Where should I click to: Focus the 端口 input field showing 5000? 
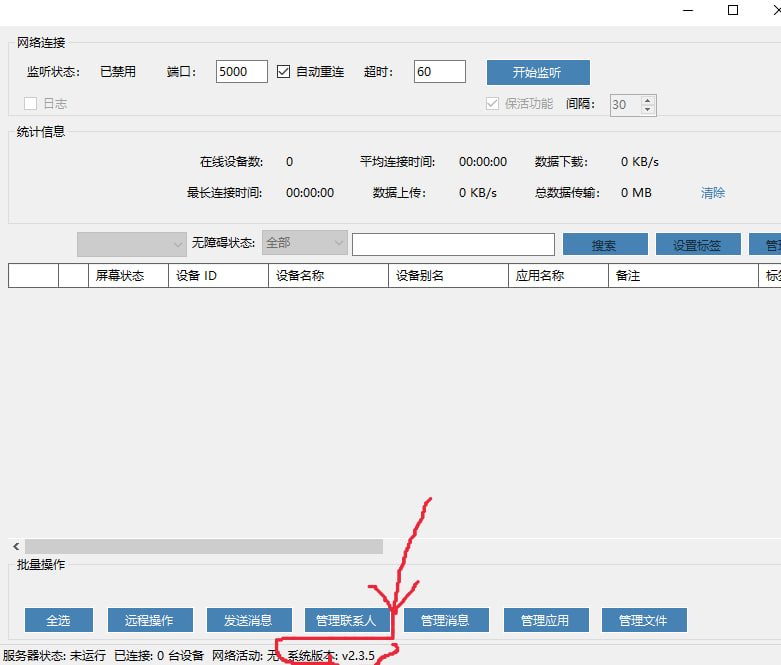click(241, 72)
